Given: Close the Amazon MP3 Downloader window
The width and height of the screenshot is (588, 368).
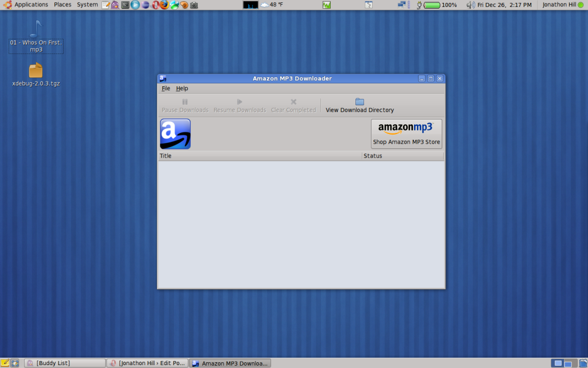Looking at the screenshot, I should click(440, 78).
